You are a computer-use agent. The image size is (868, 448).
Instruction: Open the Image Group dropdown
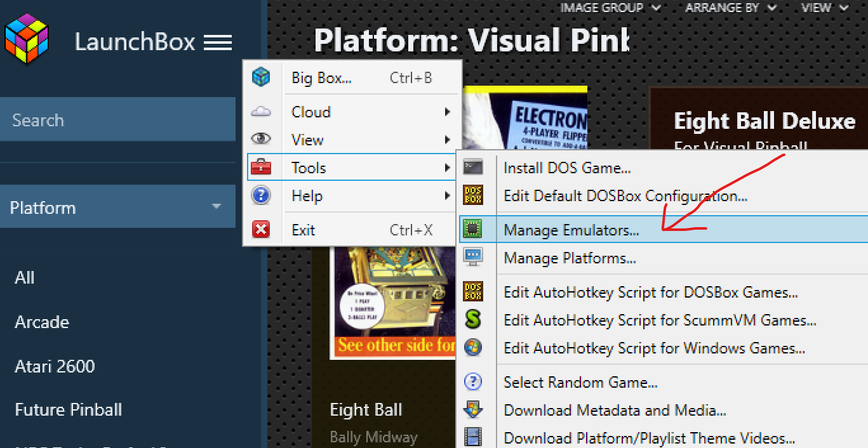[x=610, y=8]
